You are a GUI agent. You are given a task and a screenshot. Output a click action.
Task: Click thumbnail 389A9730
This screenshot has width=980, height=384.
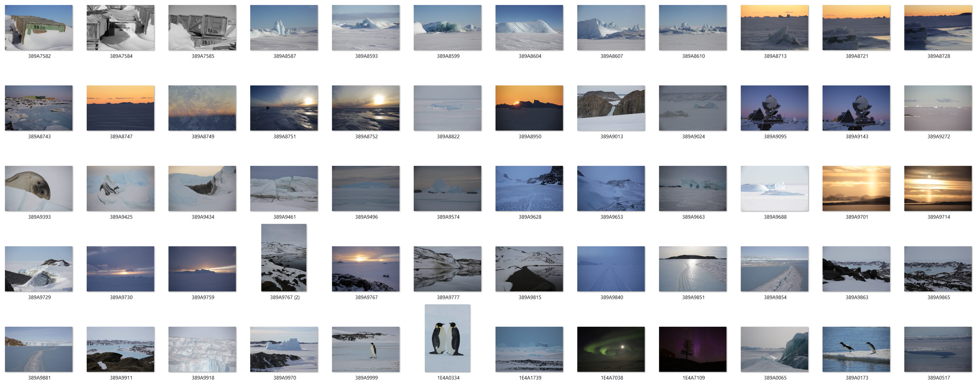click(120, 269)
